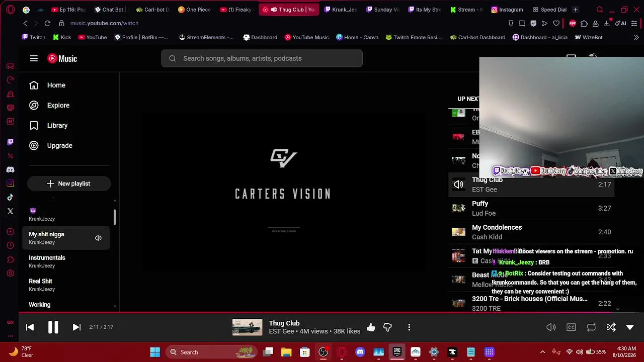Open Opera sidebar settings gear
The height and width of the screenshot is (362, 644).
coord(10,273)
